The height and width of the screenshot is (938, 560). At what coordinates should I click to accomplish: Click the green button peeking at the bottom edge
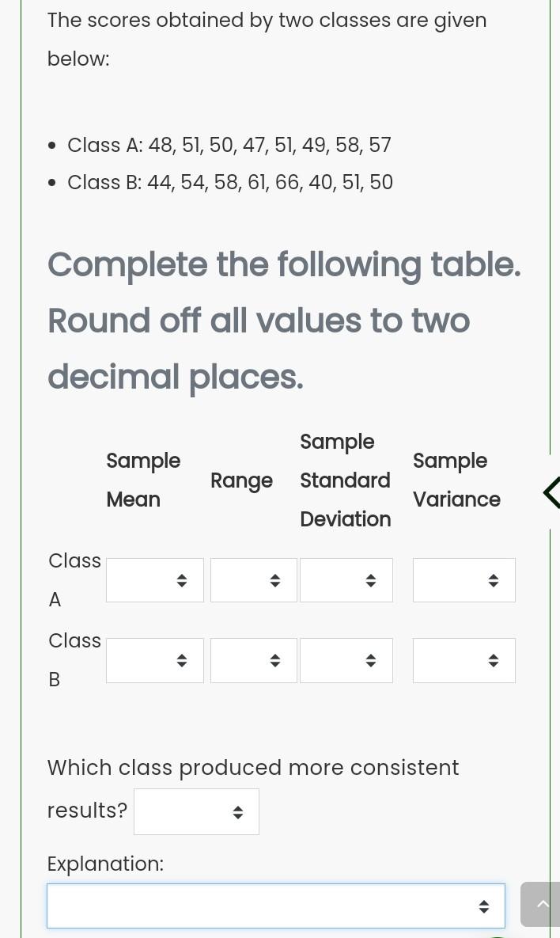(497, 935)
